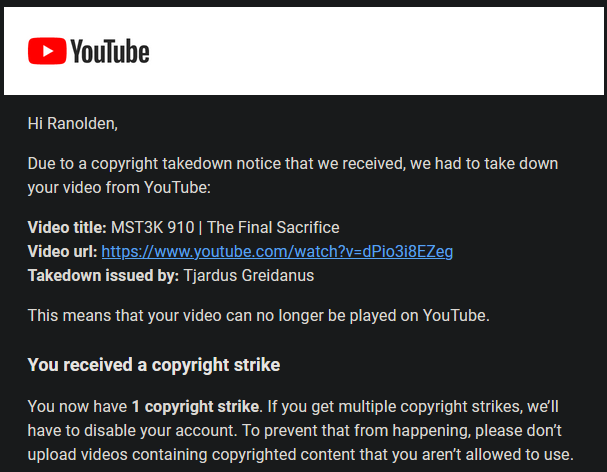The width and height of the screenshot is (607, 472).
Task: Click the YouTube wordmark text in header
Action: [110, 51]
